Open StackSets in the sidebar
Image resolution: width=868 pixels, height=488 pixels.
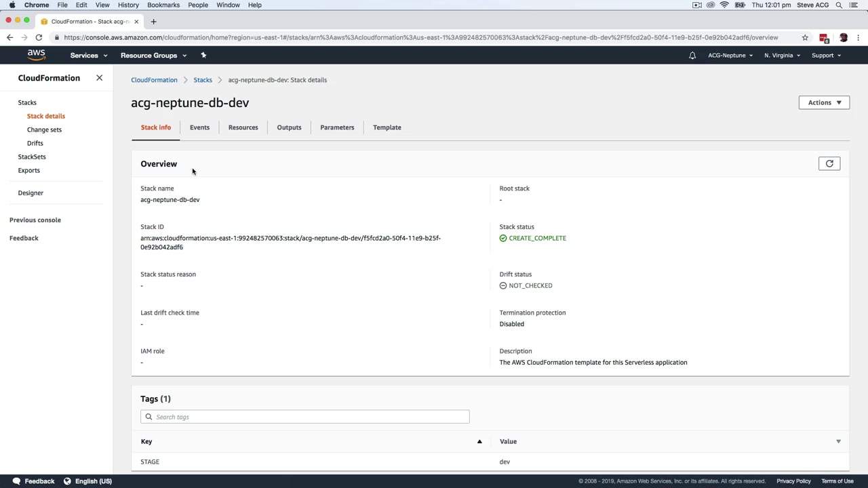[x=32, y=157]
